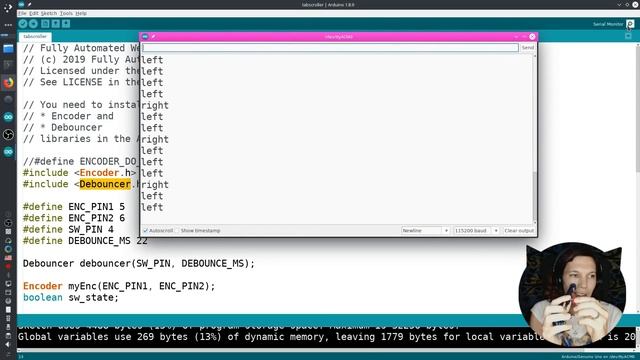Image resolution: width=640 pixels, height=360 pixels.
Task: Open the Newline line-ending dropdown
Action: [425, 231]
